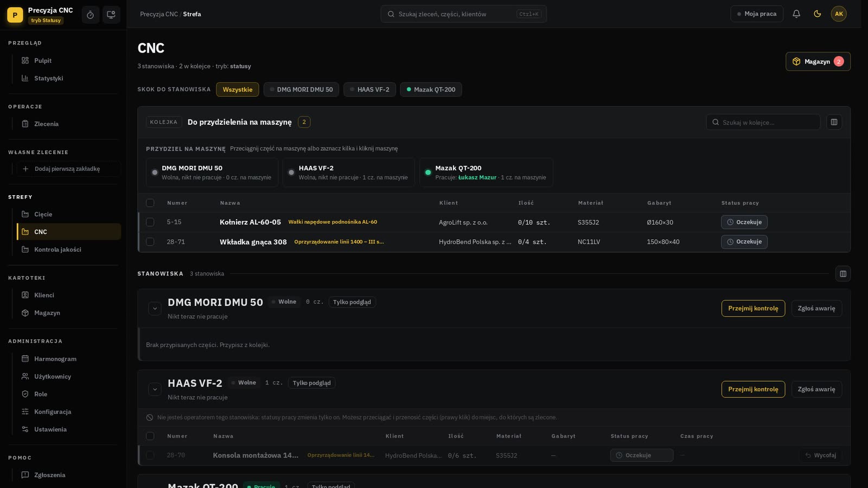This screenshot has height=488, width=868.
Task: Click the monitor icon beside the timer
Action: click(x=111, y=15)
